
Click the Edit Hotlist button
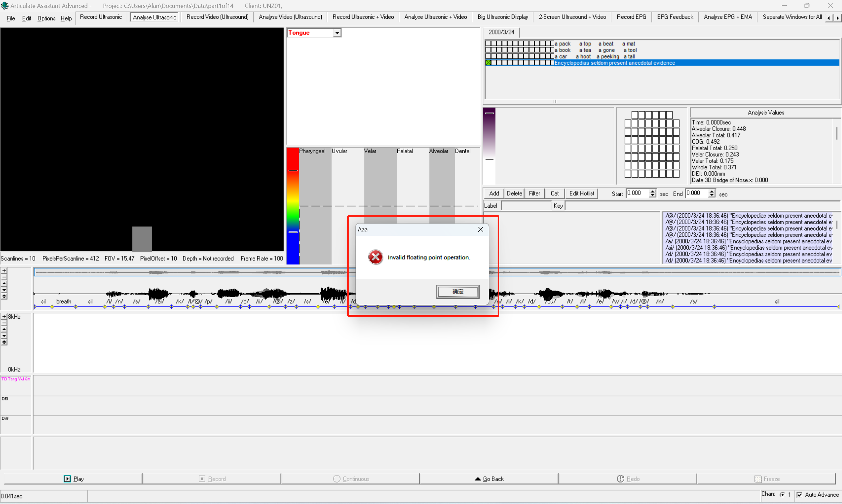[582, 193]
